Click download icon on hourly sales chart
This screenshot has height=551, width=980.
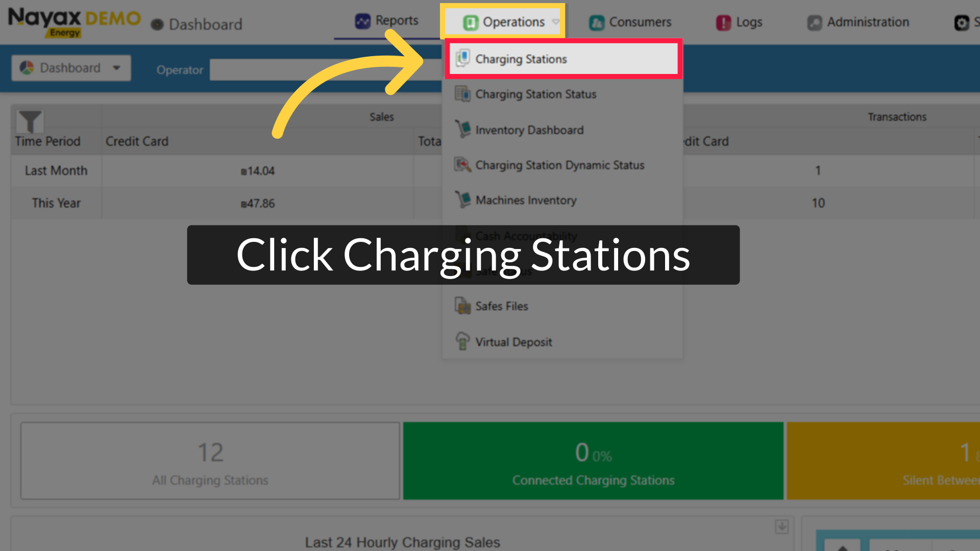(x=781, y=527)
